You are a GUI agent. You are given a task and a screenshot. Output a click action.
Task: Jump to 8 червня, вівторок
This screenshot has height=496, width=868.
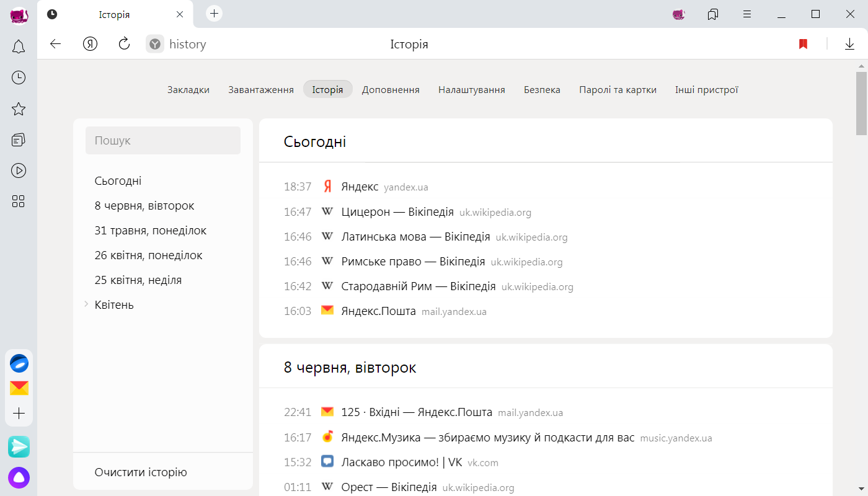(x=144, y=205)
